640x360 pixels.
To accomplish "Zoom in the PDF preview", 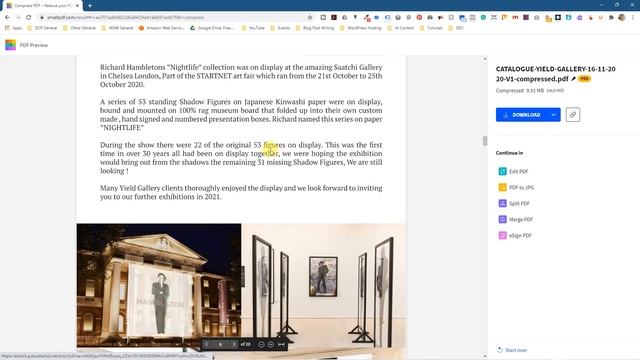I will point(271,344).
